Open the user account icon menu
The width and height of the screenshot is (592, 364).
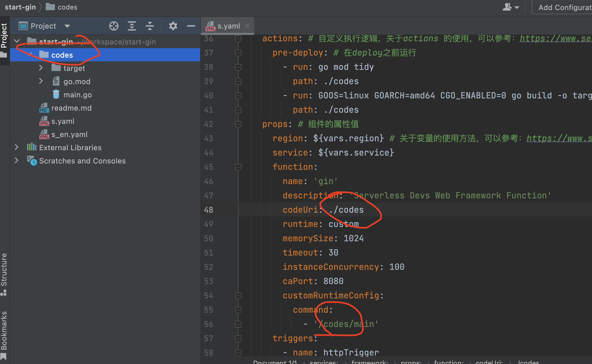(510, 7)
